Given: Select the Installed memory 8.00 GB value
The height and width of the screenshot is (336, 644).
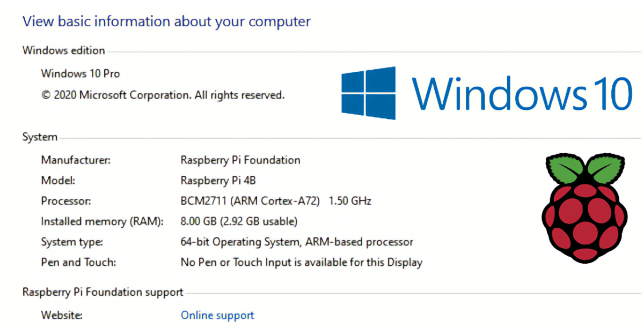Looking at the screenshot, I should coord(239,221).
